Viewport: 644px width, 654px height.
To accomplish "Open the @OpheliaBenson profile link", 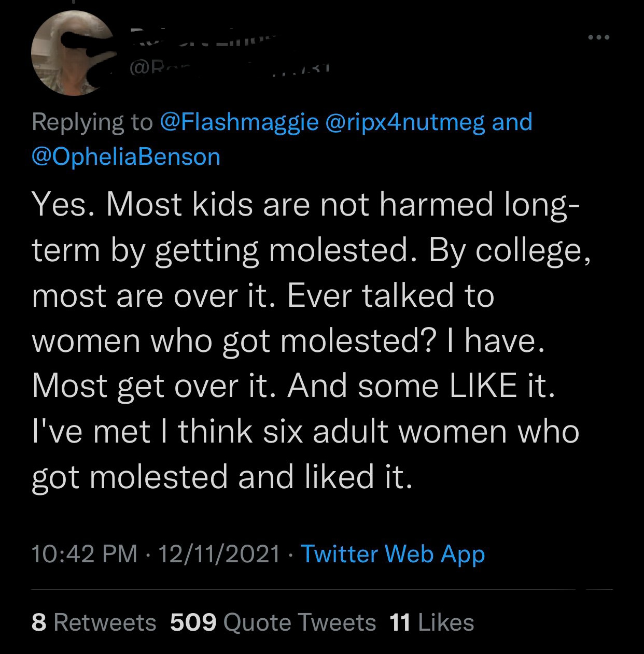I will click(126, 157).
